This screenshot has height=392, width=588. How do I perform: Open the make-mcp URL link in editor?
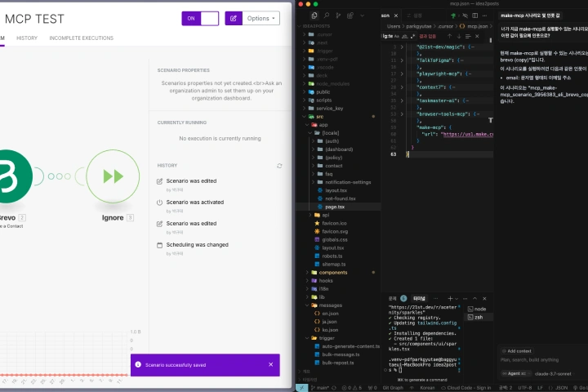click(467, 134)
